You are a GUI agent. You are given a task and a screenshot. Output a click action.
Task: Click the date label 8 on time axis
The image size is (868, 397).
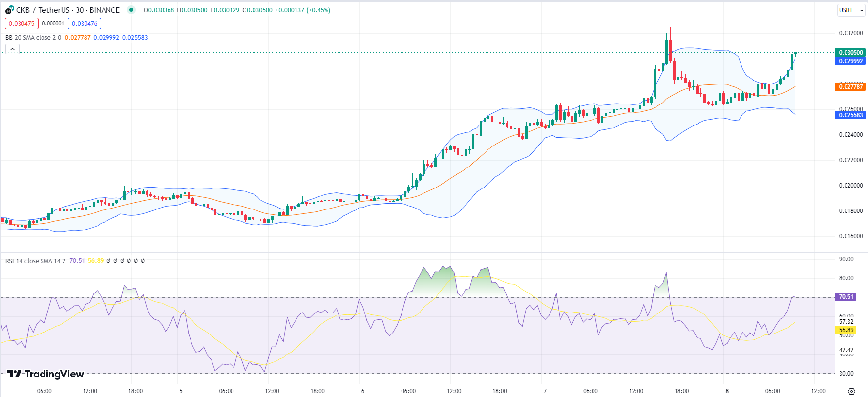[727, 391]
